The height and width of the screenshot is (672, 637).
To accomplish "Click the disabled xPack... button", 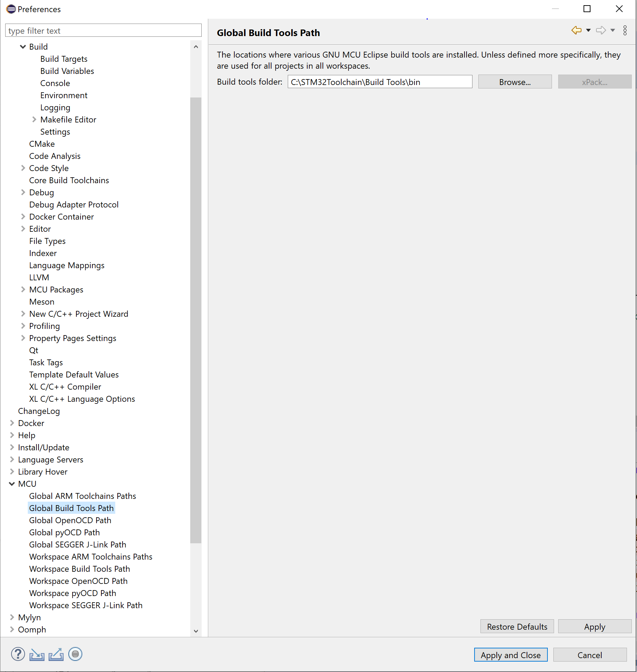I will pos(595,82).
